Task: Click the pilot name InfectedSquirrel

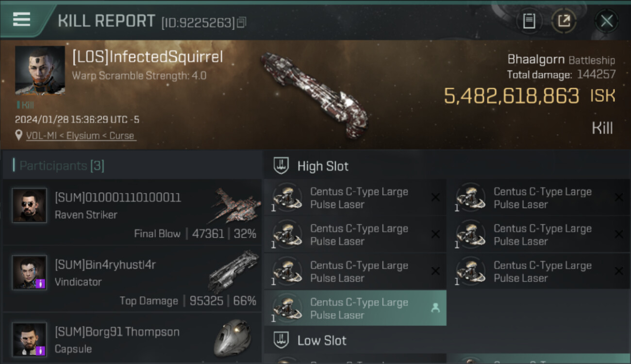Action: pos(148,57)
